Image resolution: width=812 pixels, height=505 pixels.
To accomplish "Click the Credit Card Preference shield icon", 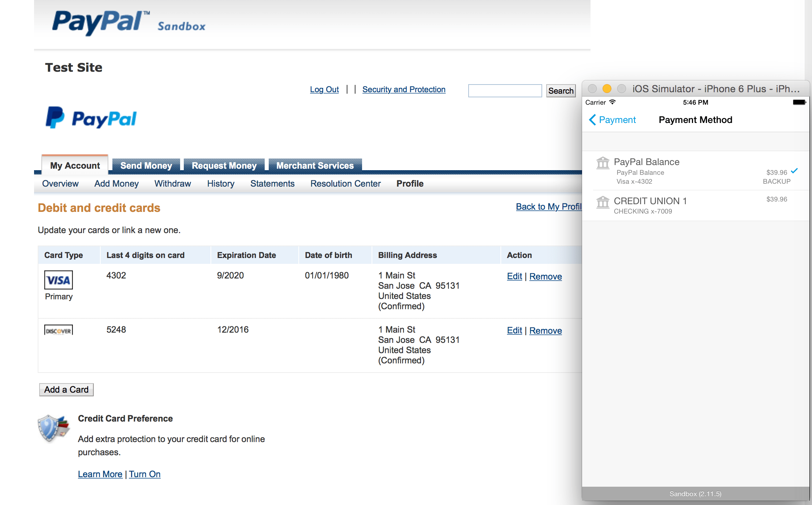I will pos(53,427).
